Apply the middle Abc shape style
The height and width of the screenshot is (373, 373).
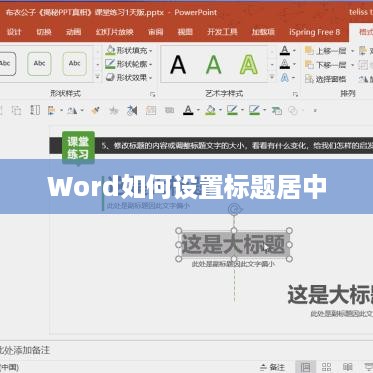point(39,63)
